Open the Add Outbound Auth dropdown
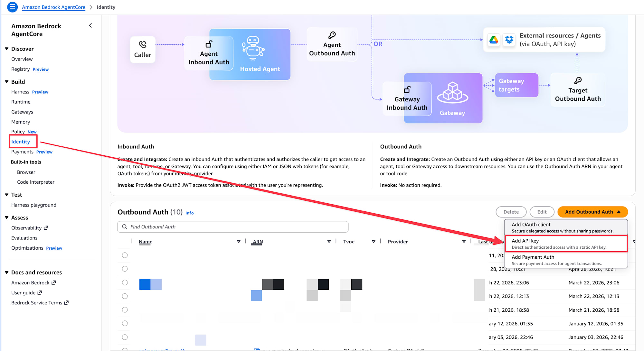The height and width of the screenshot is (351, 644). coord(592,212)
